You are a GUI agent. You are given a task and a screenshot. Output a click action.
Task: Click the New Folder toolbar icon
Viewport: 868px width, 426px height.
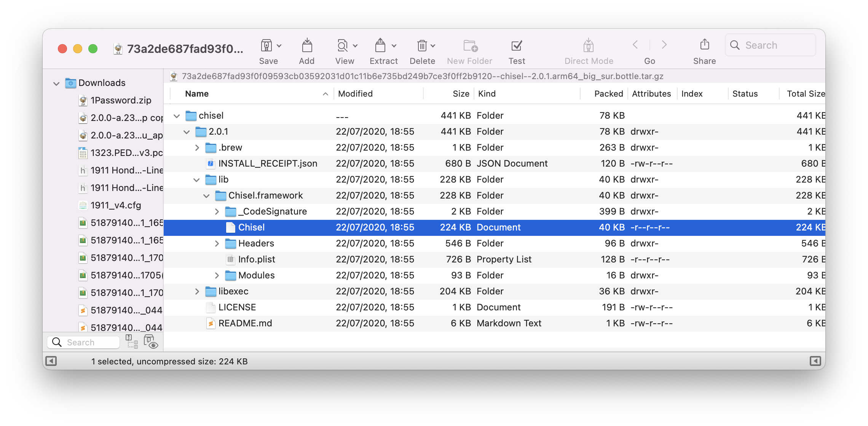471,46
